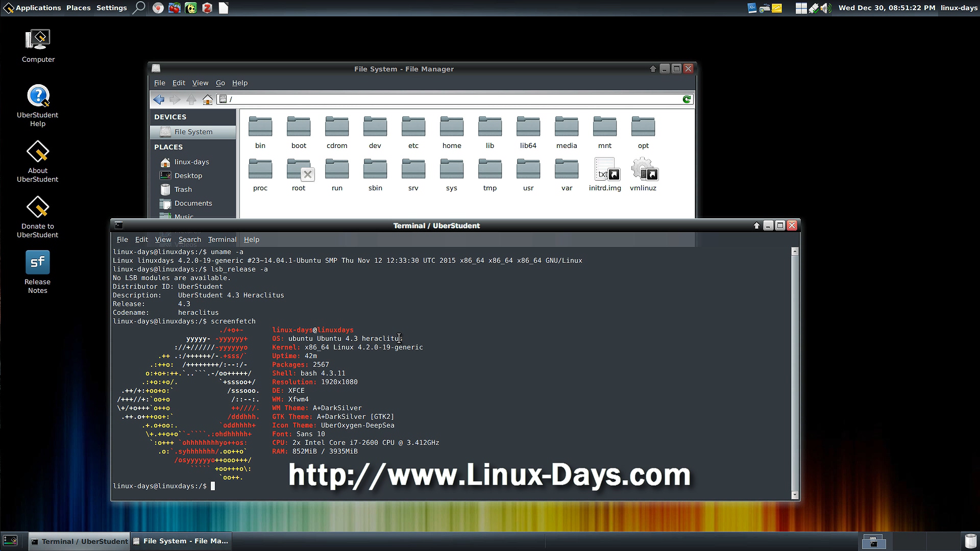This screenshot has width=980, height=551.
Task: Select Documents in Places sidebar
Action: click(193, 203)
